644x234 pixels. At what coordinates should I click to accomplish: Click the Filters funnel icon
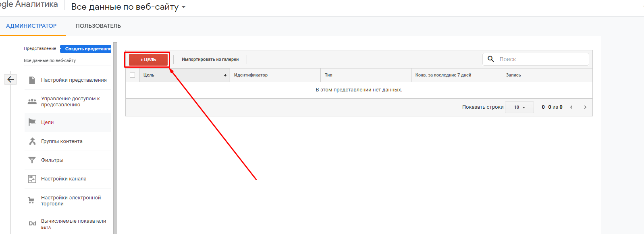[x=32, y=160]
